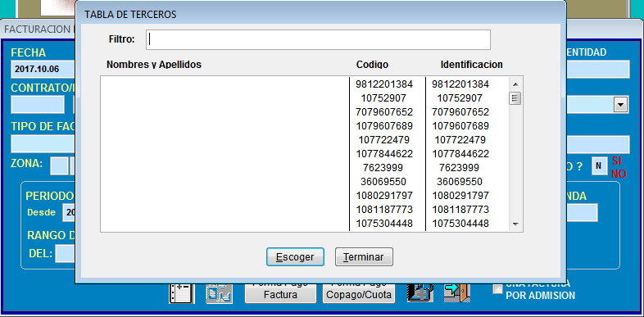This screenshot has height=317, width=644.
Task: Toggle Una Factura Por Admision checkbox
Action: tap(497, 289)
